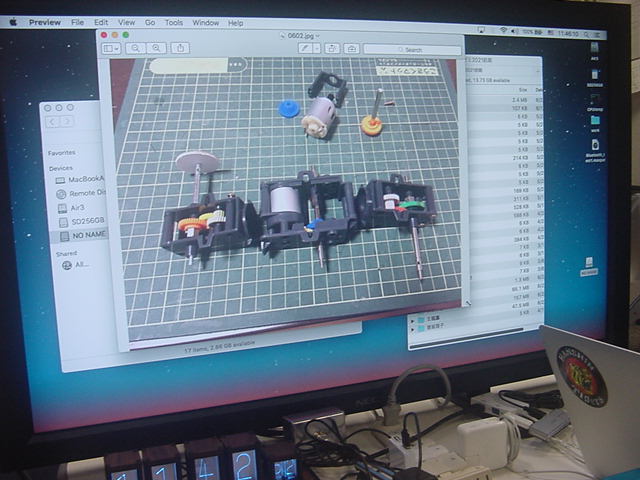Open the File menu
The image size is (640, 480).
[x=78, y=22]
